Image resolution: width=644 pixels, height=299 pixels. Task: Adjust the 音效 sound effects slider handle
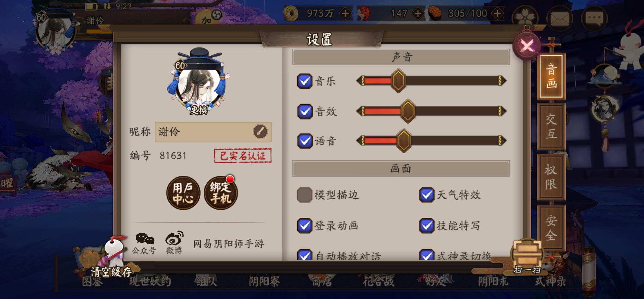[408, 111]
